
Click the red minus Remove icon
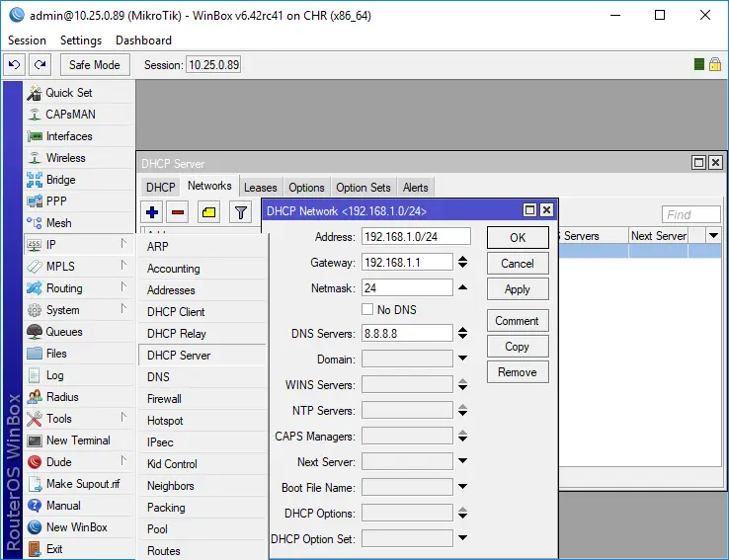click(x=178, y=213)
